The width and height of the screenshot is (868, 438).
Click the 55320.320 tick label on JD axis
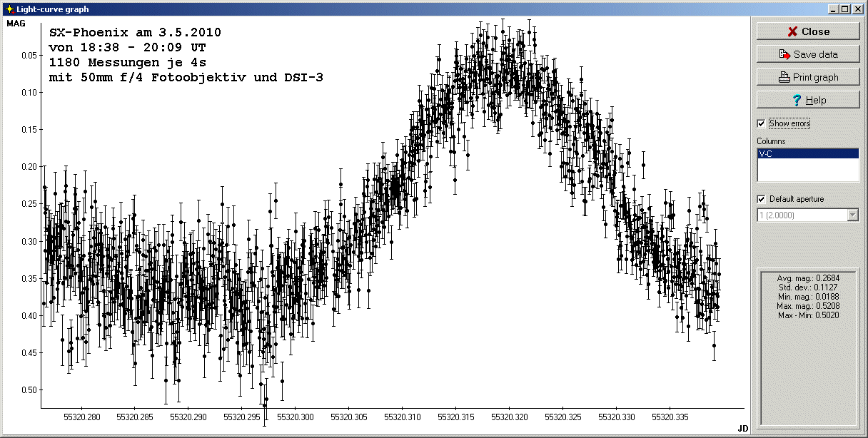[510, 417]
